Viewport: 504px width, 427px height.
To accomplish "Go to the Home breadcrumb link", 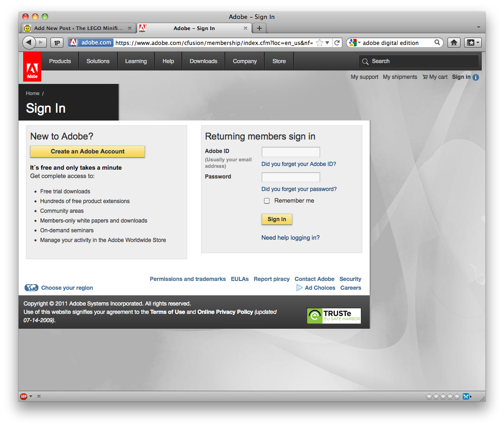I will [x=32, y=93].
